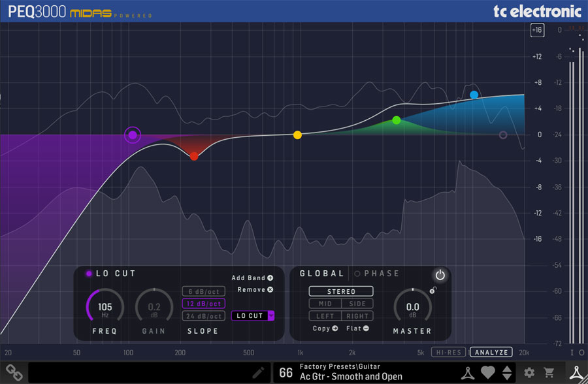This screenshot has width=588, height=384.
Task: Click the PEQ3000 title logo
Action: [x=37, y=12]
